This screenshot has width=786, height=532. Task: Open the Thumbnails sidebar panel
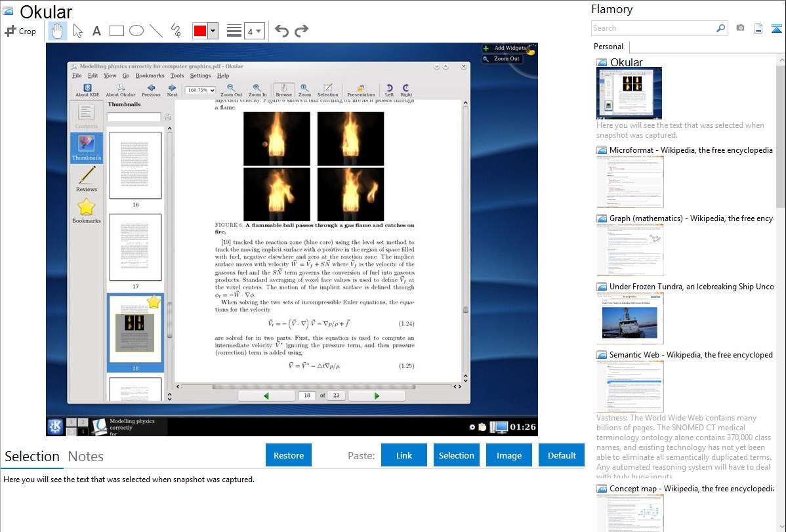point(86,148)
